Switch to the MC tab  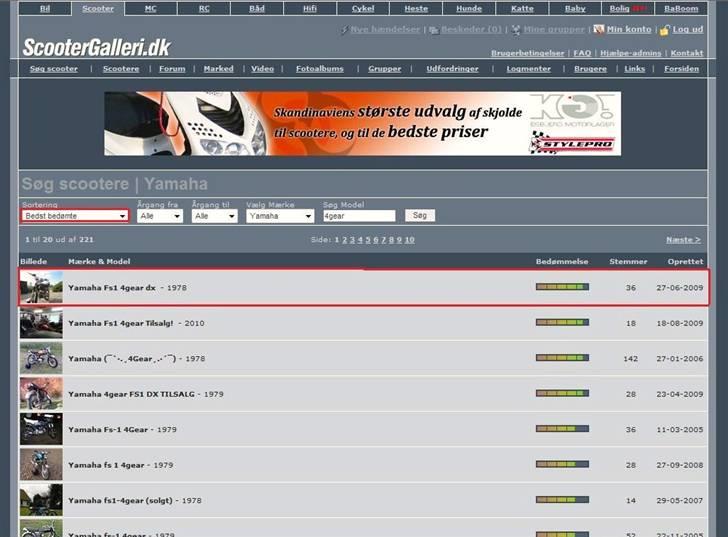tap(151, 8)
